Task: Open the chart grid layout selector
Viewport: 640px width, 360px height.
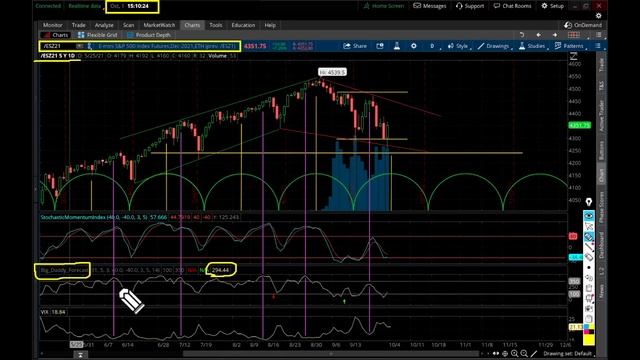Action: tap(573, 35)
